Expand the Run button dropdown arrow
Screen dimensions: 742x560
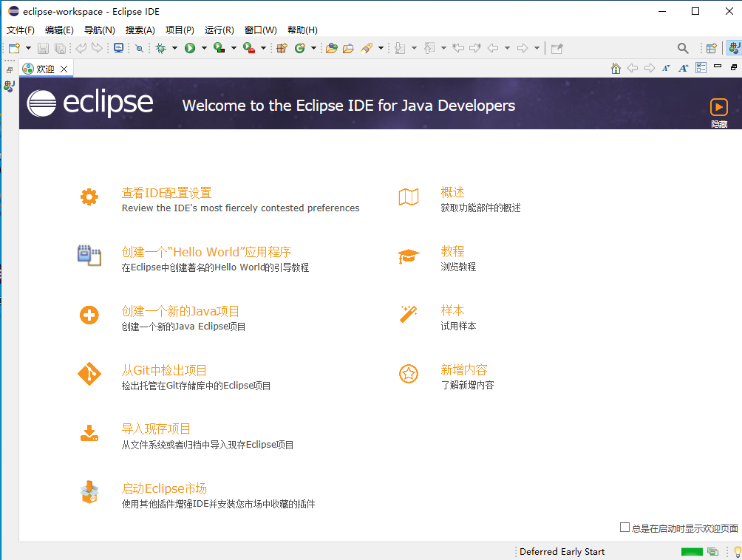point(204,48)
